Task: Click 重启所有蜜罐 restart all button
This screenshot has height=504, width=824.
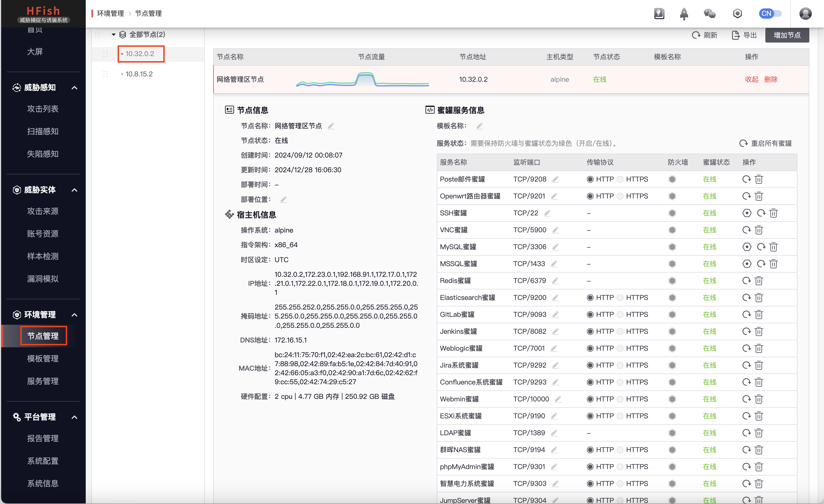Action: pyautogui.click(x=765, y=143)
